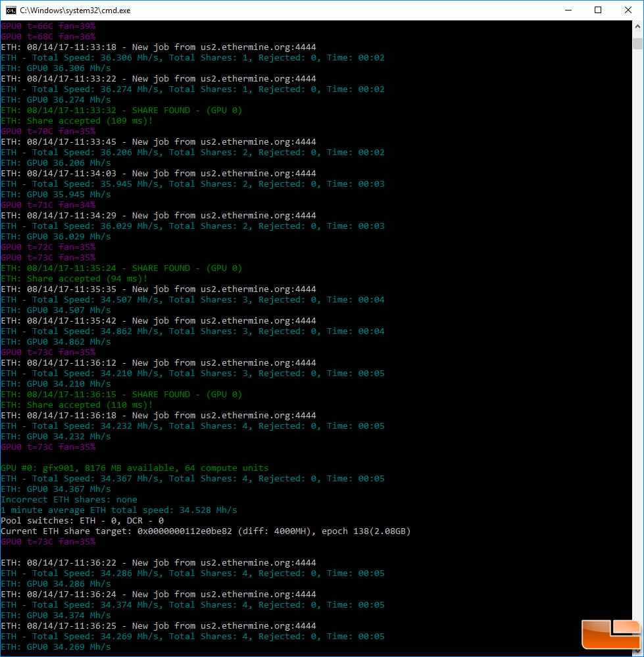The width and height of the screenshot is (644, 657).
Task: Click 'Share accepted (109 ms)!' line
Action: [77, 120]
